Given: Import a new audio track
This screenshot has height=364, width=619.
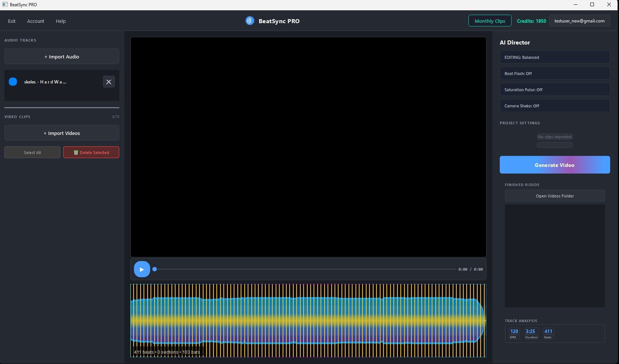Looking at the screenshot, I should click(61, 56).
